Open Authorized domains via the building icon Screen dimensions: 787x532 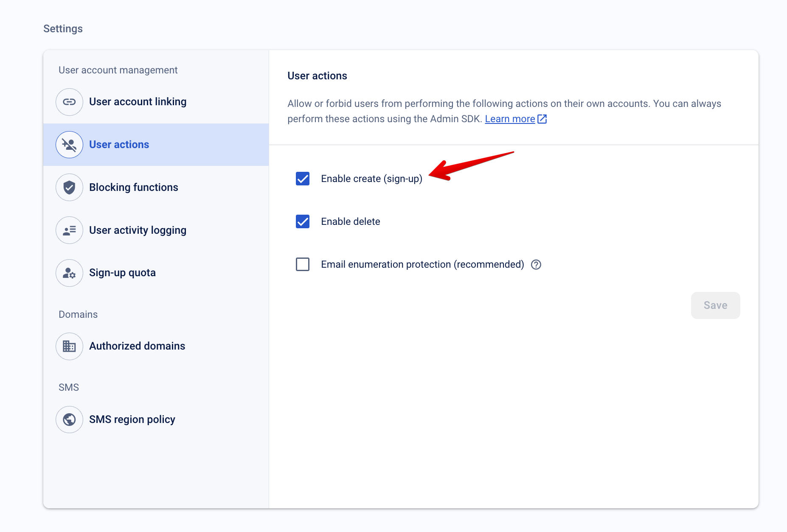coord(69,346)
